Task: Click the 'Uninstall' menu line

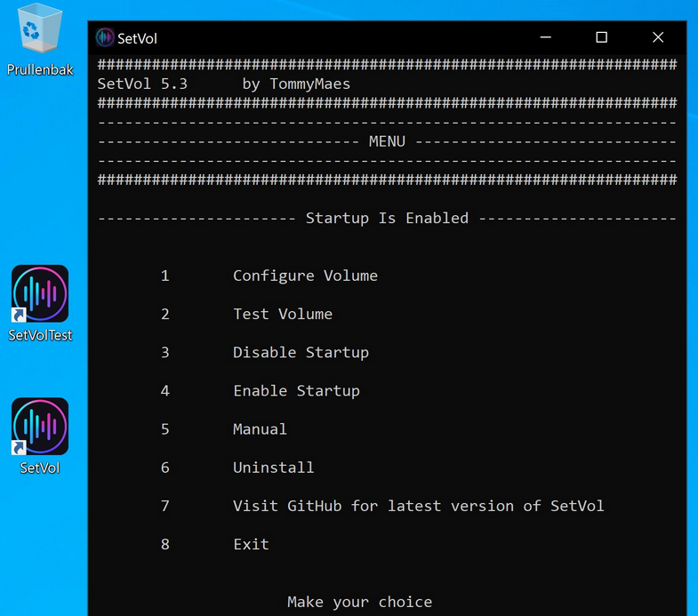Action: pyautogui.click(x=273, y=468)
